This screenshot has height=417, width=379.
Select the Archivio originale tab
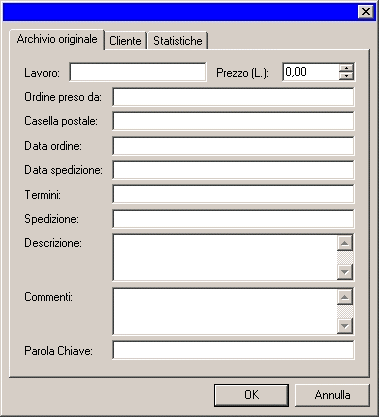(x=57, y=39)
